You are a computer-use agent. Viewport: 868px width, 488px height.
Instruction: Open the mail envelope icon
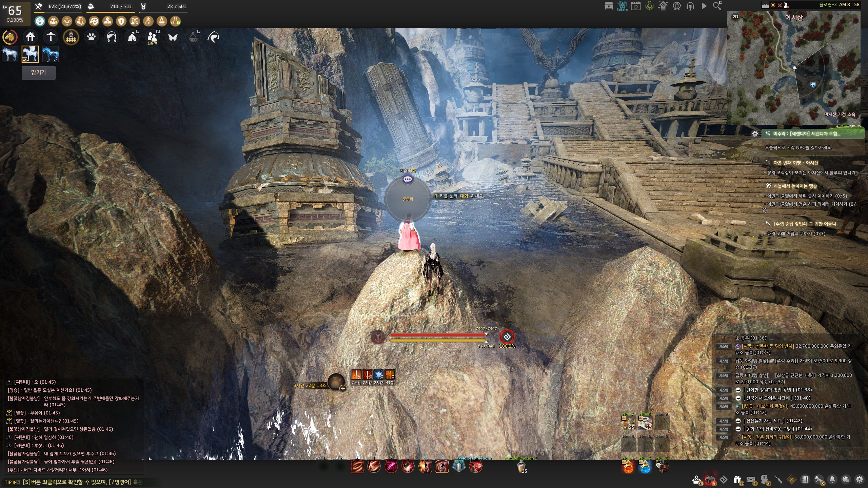click(751, 480)
